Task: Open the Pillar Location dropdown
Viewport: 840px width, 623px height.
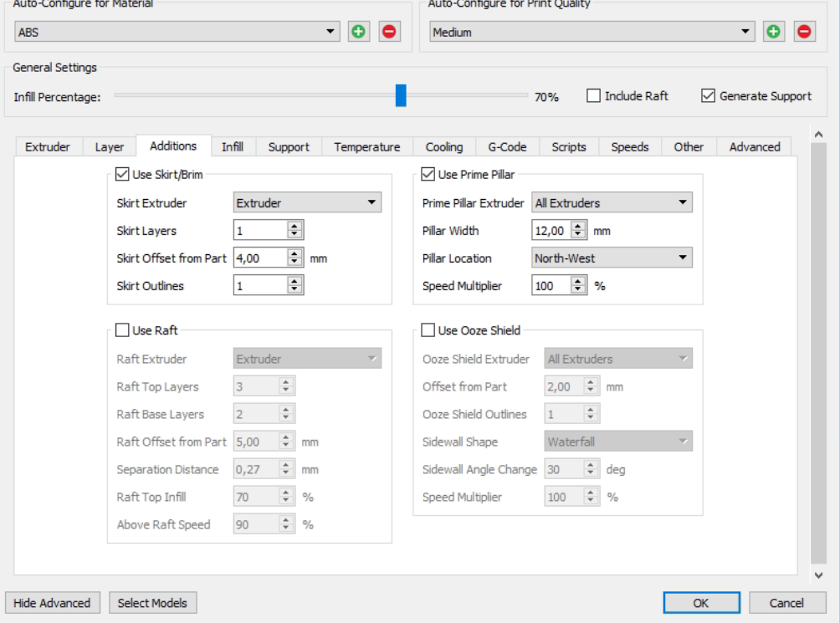Action: pyautogui.click(x=612, y=258)
